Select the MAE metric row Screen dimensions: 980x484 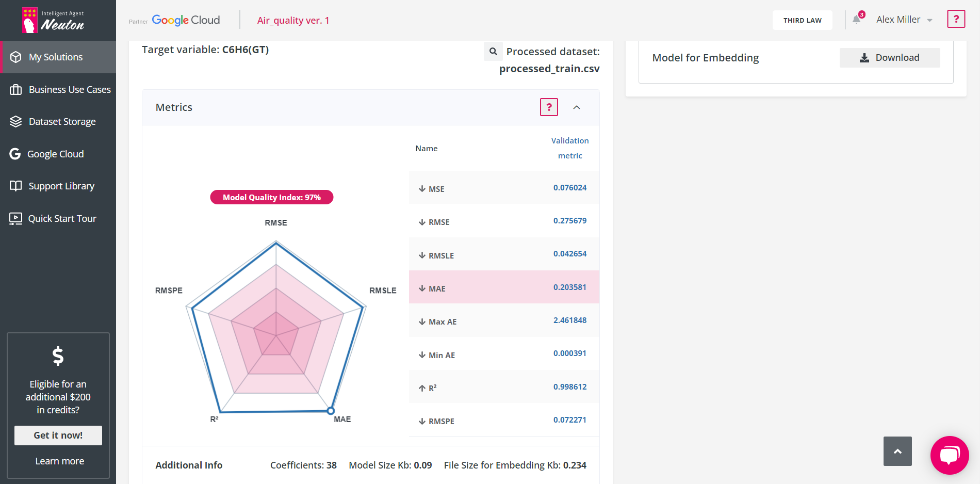(503, 287)
